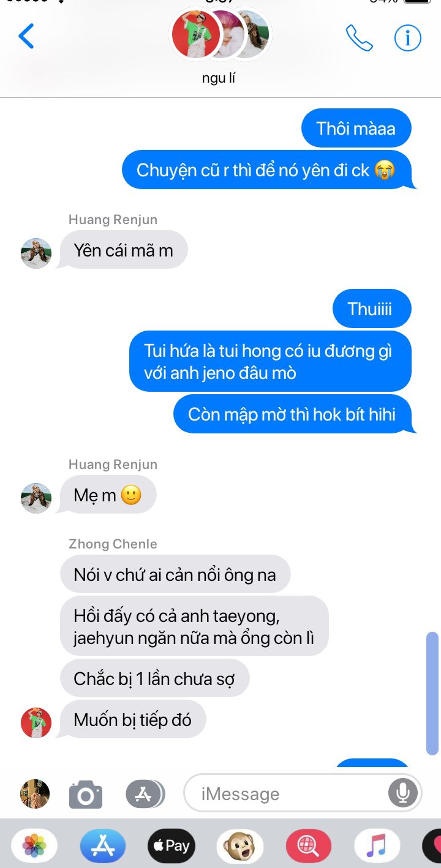This screenshot has height=868, width=441.
Task: Open the monkey Animoji app
Action: (x=240, y=846)
